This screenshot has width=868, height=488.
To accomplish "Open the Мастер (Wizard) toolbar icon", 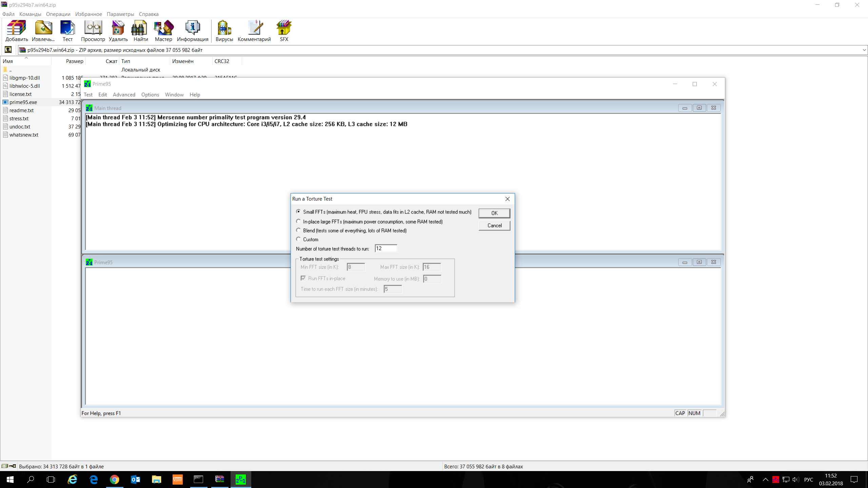I will point(163,30).
